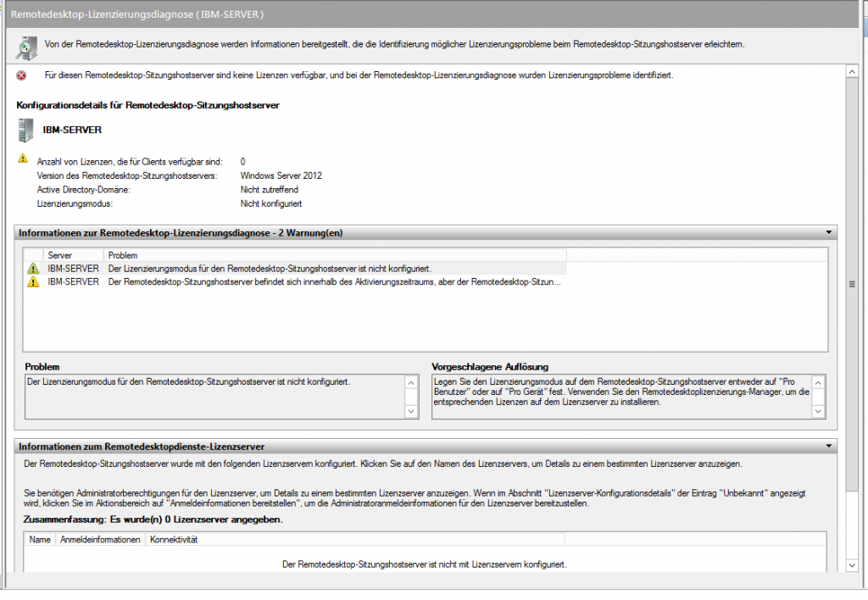The width and height of the screenshot is (868, 600).
Task: Click the red error icon beside license message
Action: pos(21,75)
